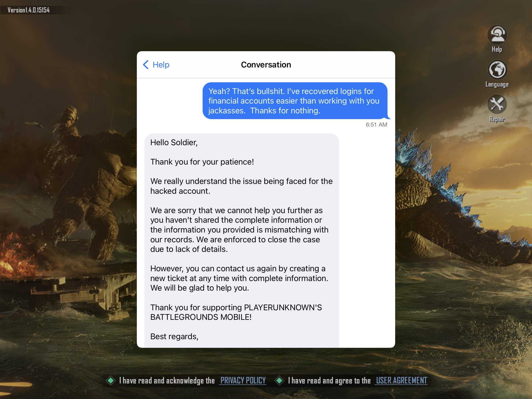Open the USER AGREEMENT link
The image size is (532, 399).
click(x=401, y=381)
